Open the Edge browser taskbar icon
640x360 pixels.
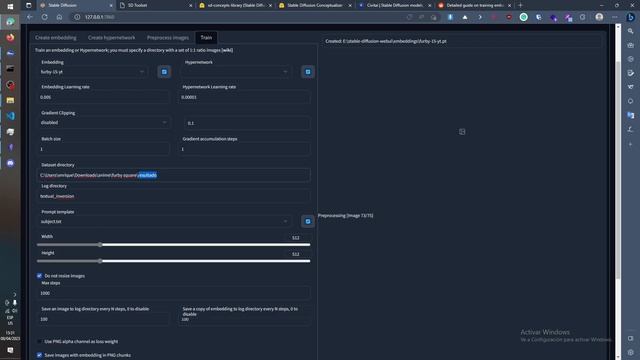[x=10, y=22]
